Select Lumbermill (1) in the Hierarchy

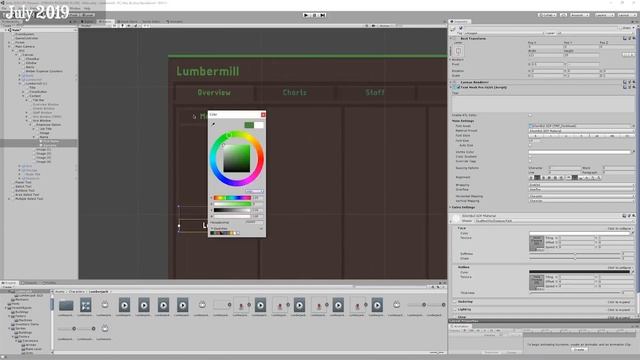pos(36,84)
